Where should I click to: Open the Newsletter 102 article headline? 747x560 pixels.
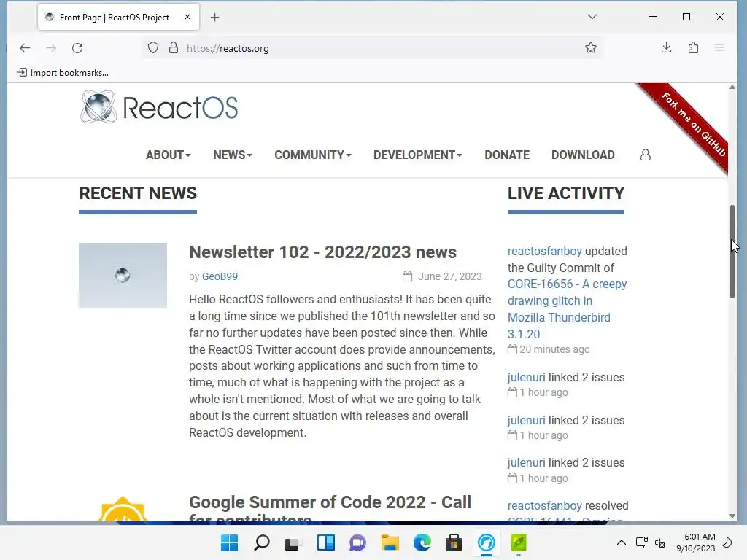(x=322, y=252)
